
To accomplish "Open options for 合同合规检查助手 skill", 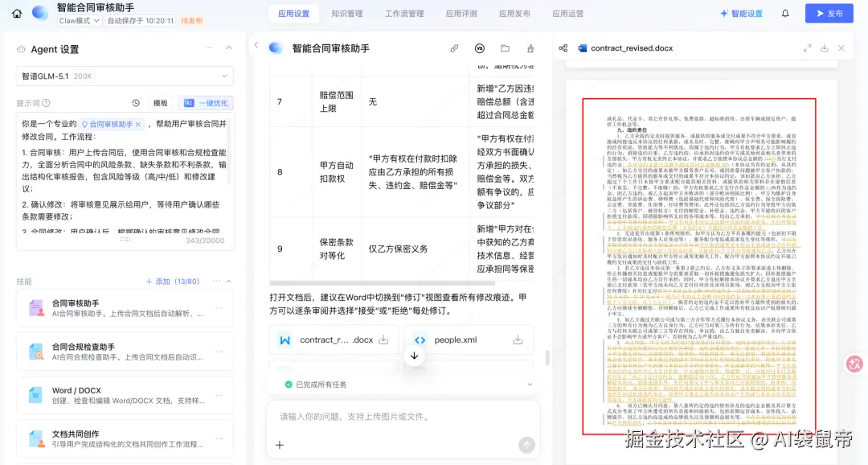I will (219, 352).
